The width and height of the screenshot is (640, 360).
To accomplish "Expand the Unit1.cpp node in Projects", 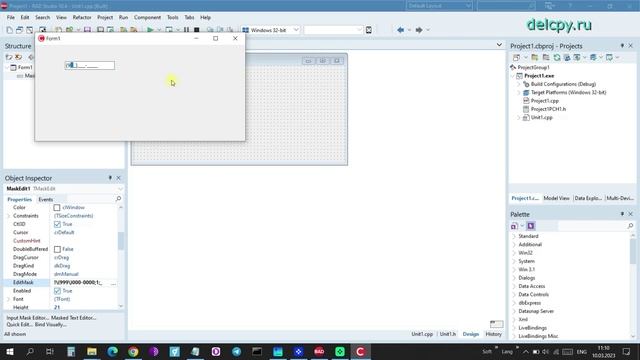I will (x=519, y=118).
